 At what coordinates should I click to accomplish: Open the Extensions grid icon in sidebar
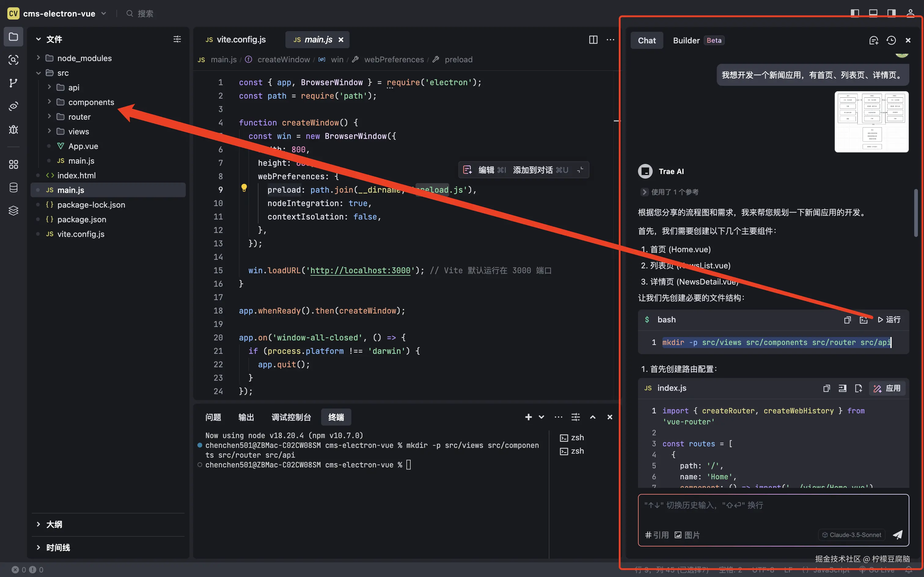click(13, 165)
